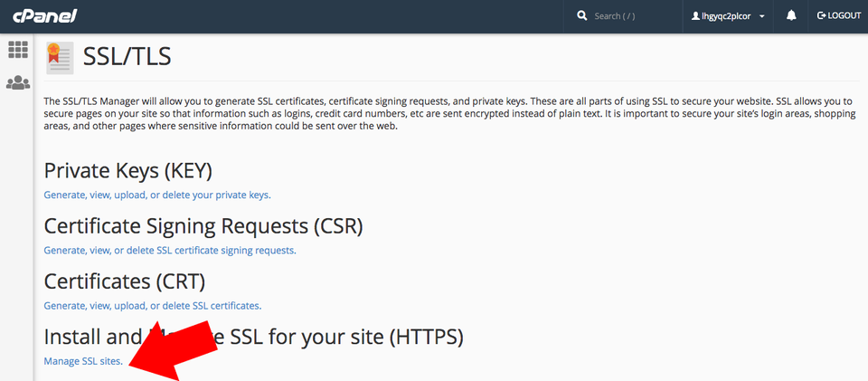
Task: Open SSL certificate signing requests link
Action: pyautogui.click(x=170, y=250)
